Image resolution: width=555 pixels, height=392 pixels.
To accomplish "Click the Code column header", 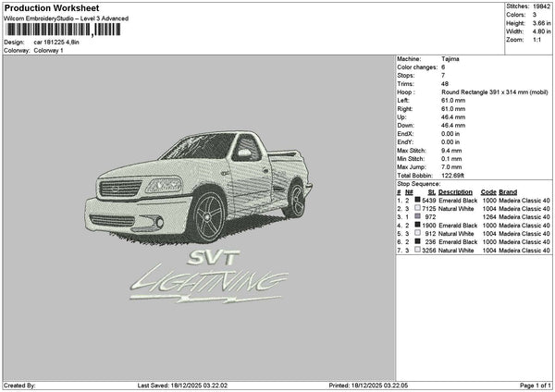I will tap(488, 192).
